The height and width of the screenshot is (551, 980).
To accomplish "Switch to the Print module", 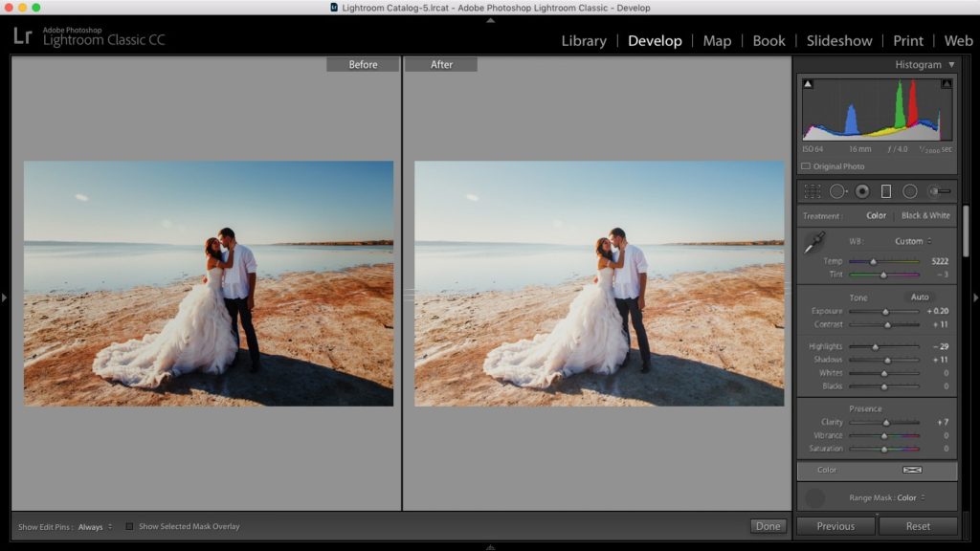I will (908, 40).
